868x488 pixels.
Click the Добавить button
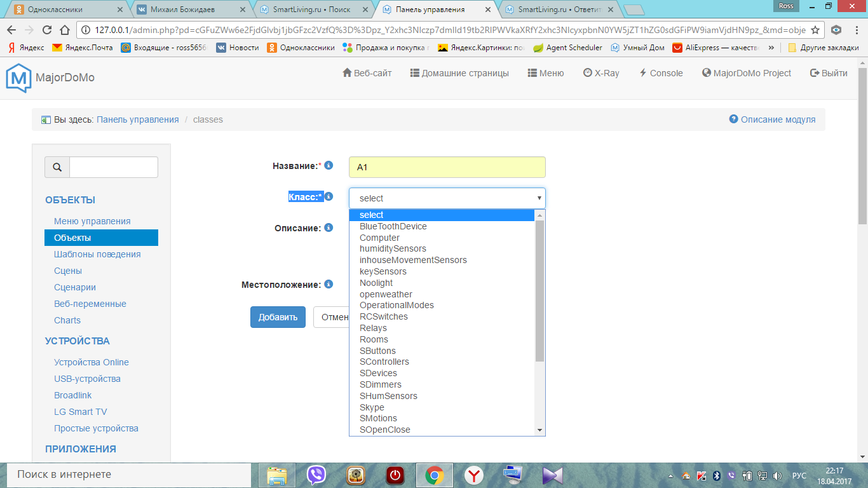tap(278, 317)
